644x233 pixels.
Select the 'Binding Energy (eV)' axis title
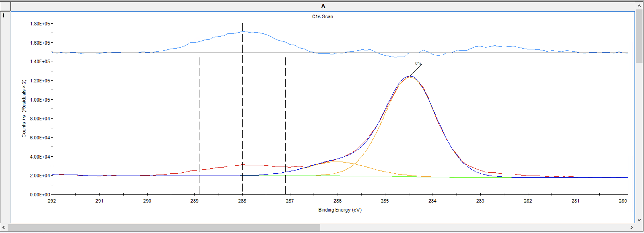340,210
